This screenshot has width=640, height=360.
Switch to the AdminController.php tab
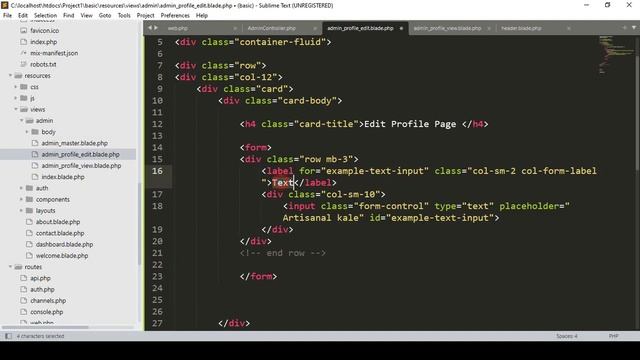271,28
